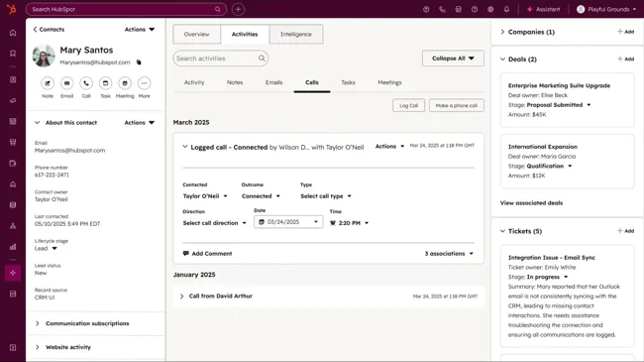Expand Website activity section
The height and width of the screenshot is (362, 644).
click(x=37, y=347)
